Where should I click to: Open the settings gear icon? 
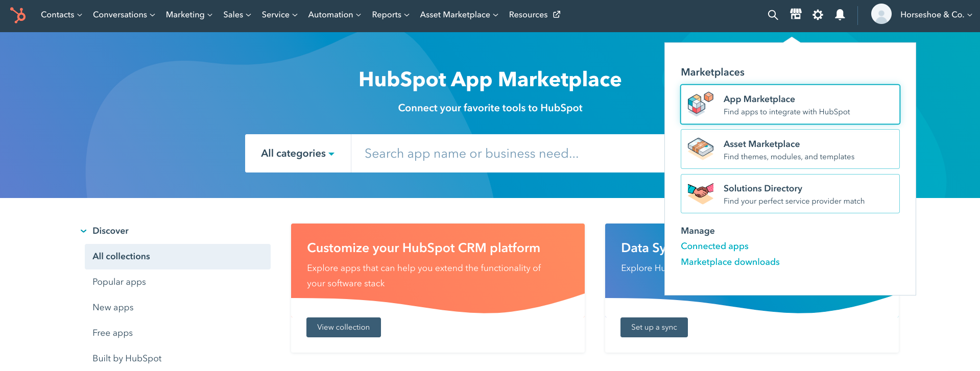[818, 15]
